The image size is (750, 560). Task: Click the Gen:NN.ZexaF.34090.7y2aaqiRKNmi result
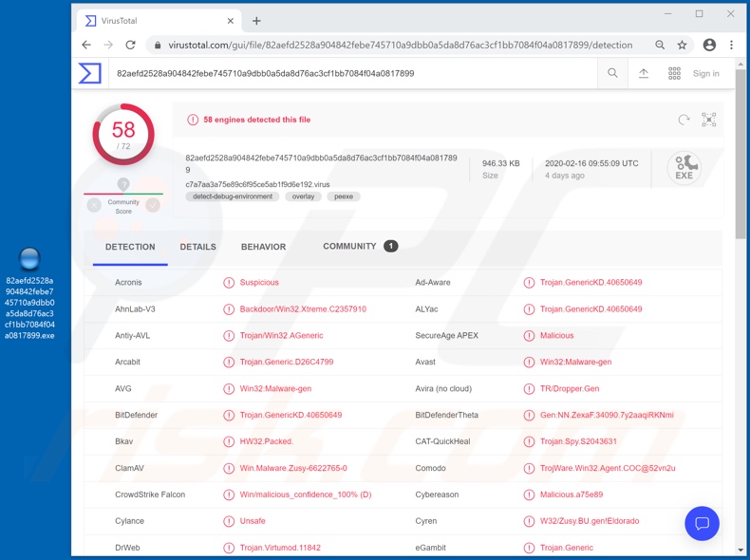pyautogui.click(x=607, y=415)
